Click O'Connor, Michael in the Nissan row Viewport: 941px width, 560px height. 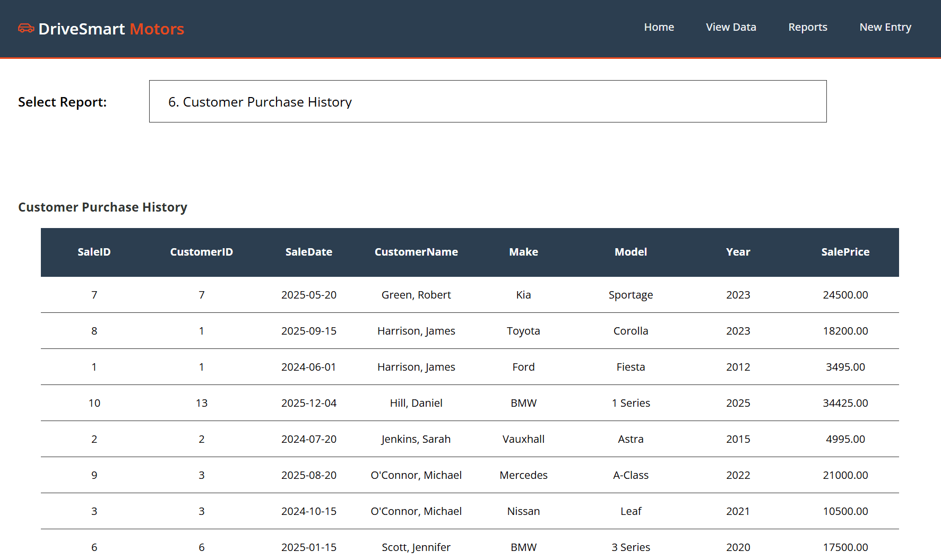[x=416, y=511]
